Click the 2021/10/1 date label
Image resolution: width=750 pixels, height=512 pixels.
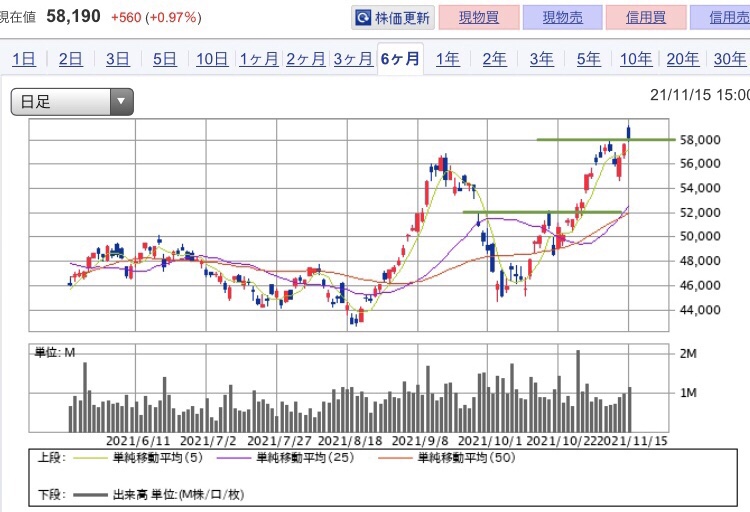[x=490, y=441]
